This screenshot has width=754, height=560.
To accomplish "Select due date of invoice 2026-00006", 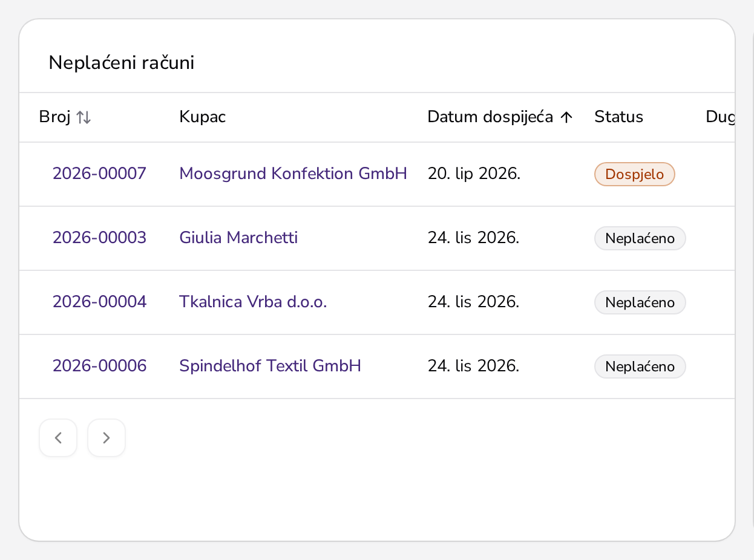I will [x=474, y=366].
